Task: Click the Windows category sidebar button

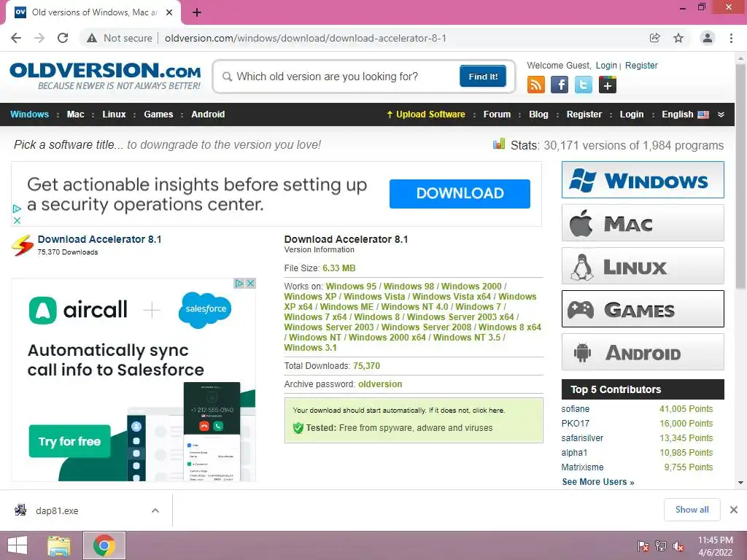Action: pyautogui.click(x=643, y=180)
